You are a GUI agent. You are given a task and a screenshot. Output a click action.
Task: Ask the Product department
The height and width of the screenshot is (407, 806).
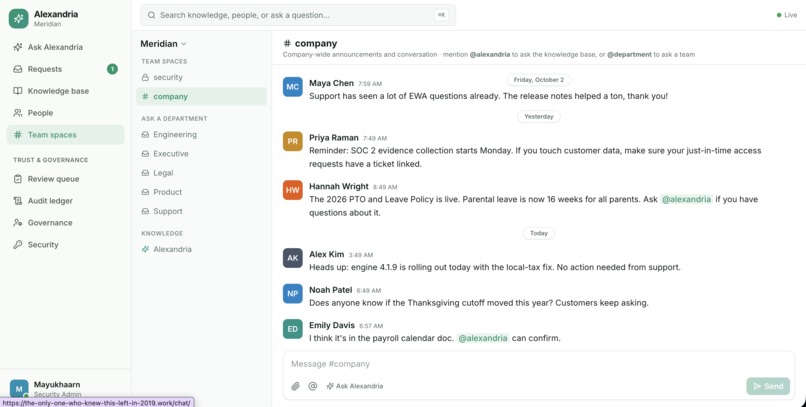pos(202,192)
